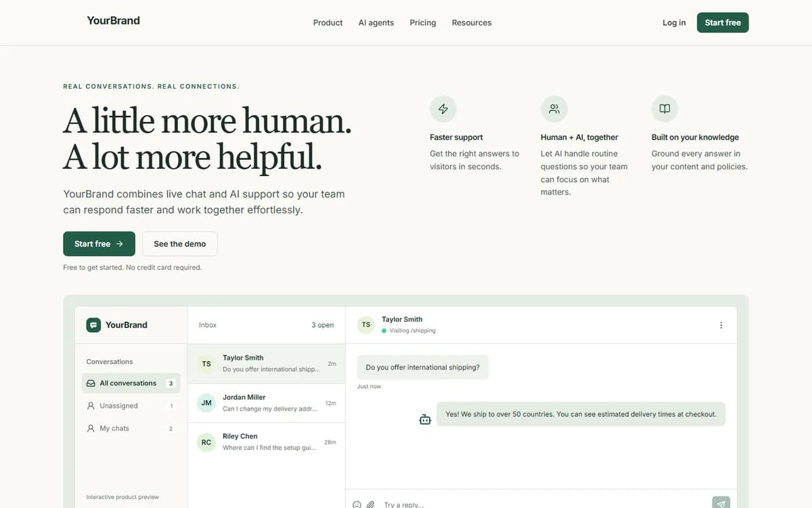Click the JM avatar for Jordan Miller
The width and height of the screenshot is (812, 508).
click(x=206, y=403)
